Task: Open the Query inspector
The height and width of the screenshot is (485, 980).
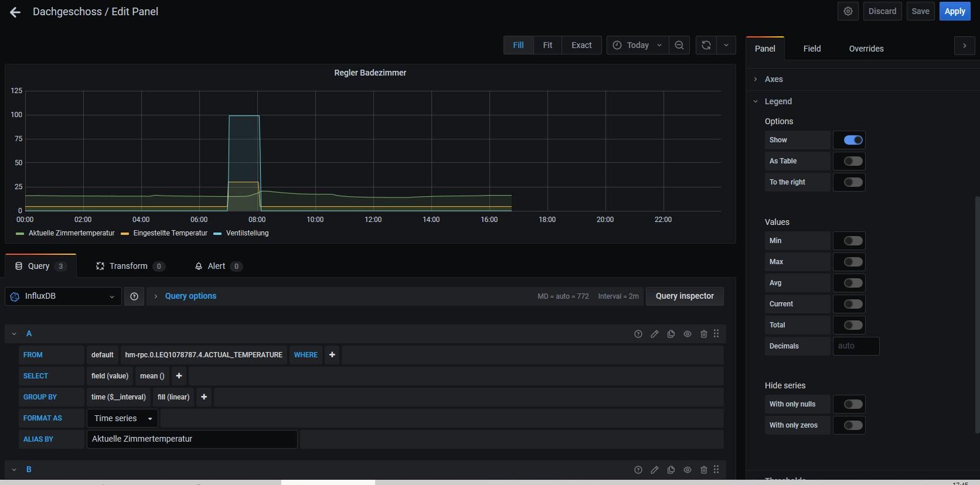Action: click(685, 296)
